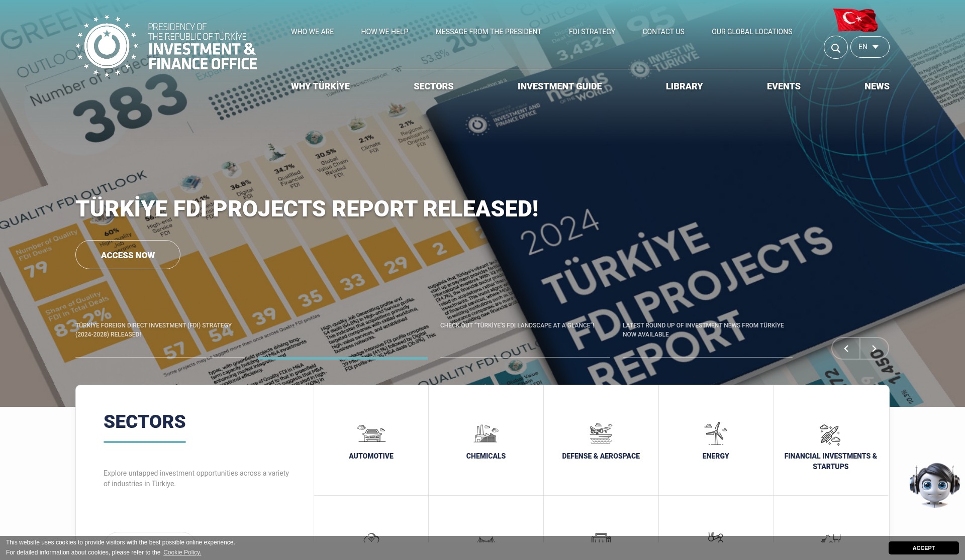Screen dimensions: 965x560
Task: Open the Energy sector label
Action: click(x=715, y=456)
